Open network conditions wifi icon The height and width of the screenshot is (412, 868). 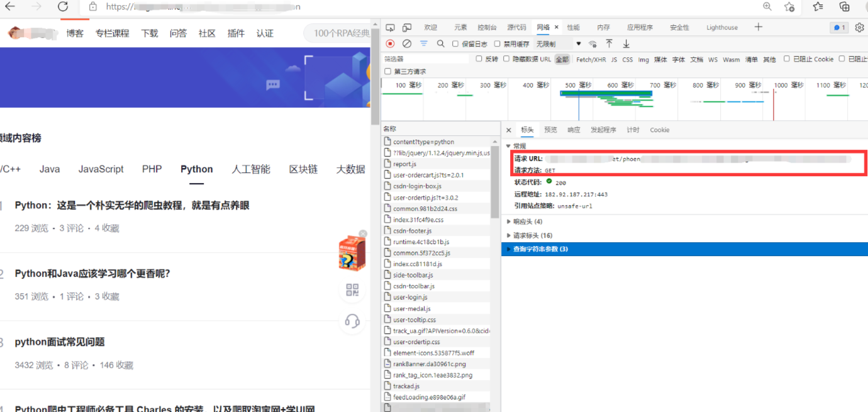(x=593, y=44)
